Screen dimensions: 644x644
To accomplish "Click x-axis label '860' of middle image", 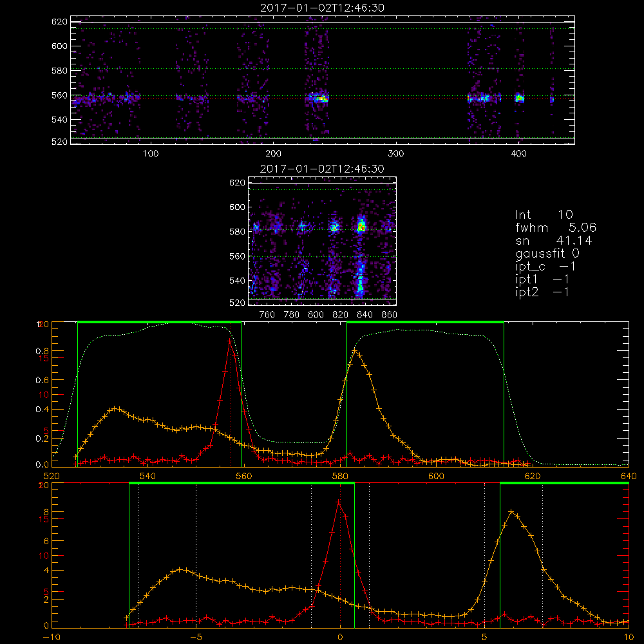I will [390, 315].
